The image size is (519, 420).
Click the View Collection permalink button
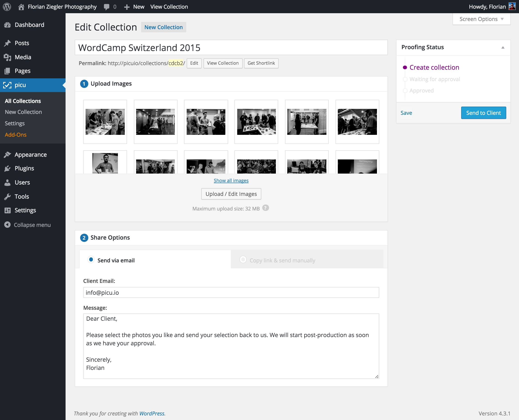223,63
